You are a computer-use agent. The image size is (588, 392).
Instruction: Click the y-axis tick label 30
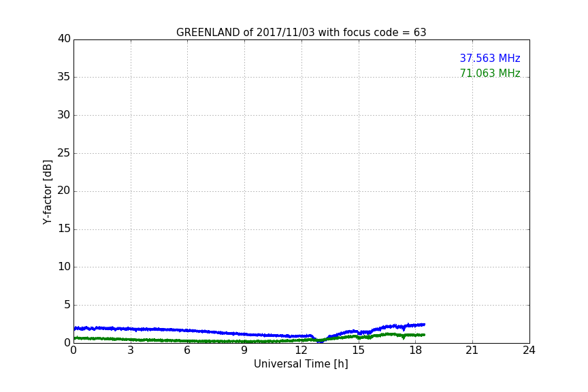click(64, 115)
